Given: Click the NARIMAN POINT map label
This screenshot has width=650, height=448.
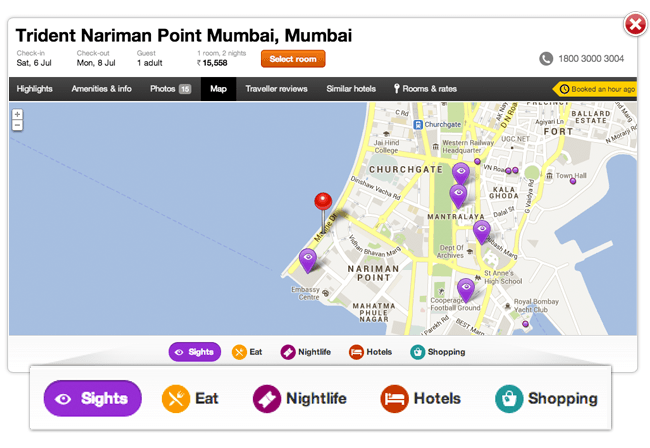Looking at the screenshot, I should pos(374,273).
